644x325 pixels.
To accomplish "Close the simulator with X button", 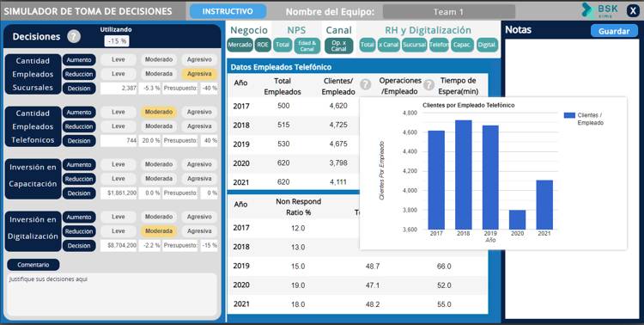I will click(x=633, y=10).
